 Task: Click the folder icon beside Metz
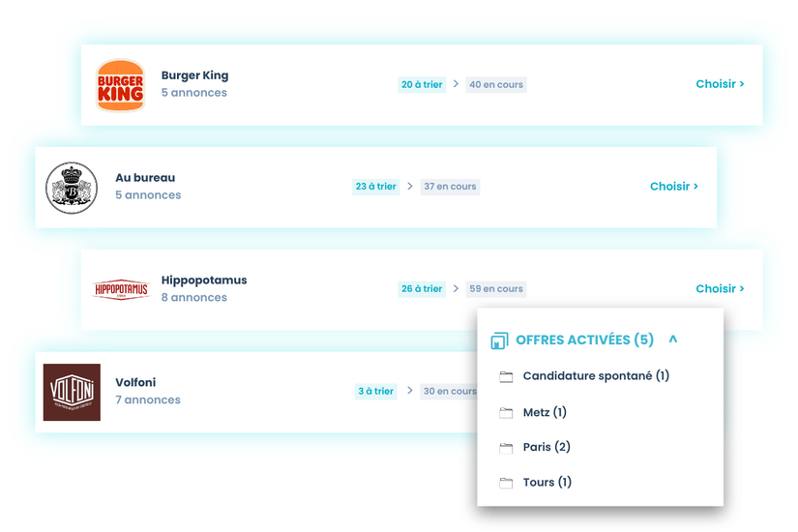(506, 412)
